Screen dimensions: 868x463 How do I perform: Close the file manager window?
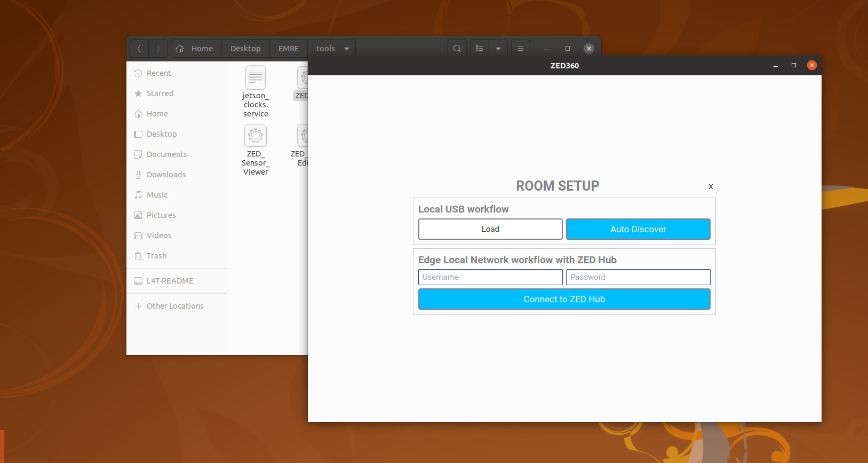click(x=589, y=49)
